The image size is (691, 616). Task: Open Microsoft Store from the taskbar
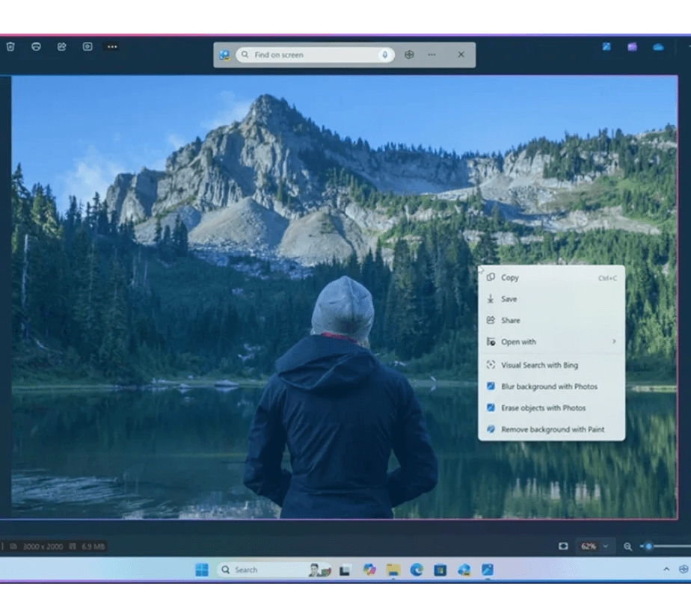(440, 570)
